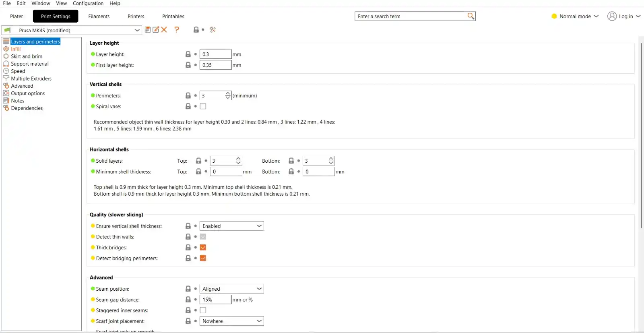Increase the Perimeters value with up arrow
Image resolution: width=644 pixels, height=333 pixels.
(x=228, y=93)
